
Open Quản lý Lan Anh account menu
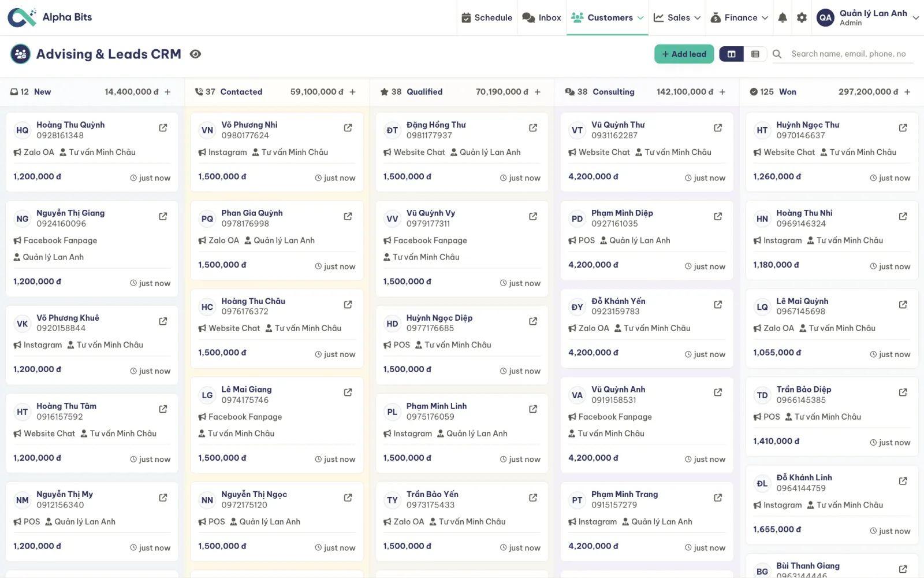868,17
